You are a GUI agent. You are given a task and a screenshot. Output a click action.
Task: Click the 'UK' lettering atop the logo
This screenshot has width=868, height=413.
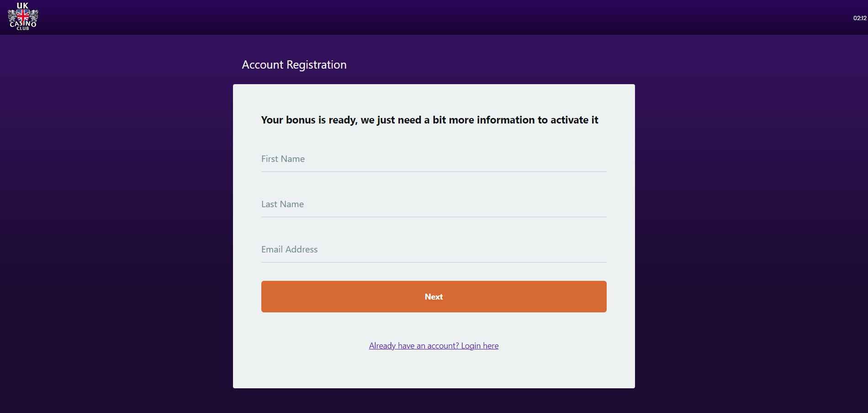(22, 6)
